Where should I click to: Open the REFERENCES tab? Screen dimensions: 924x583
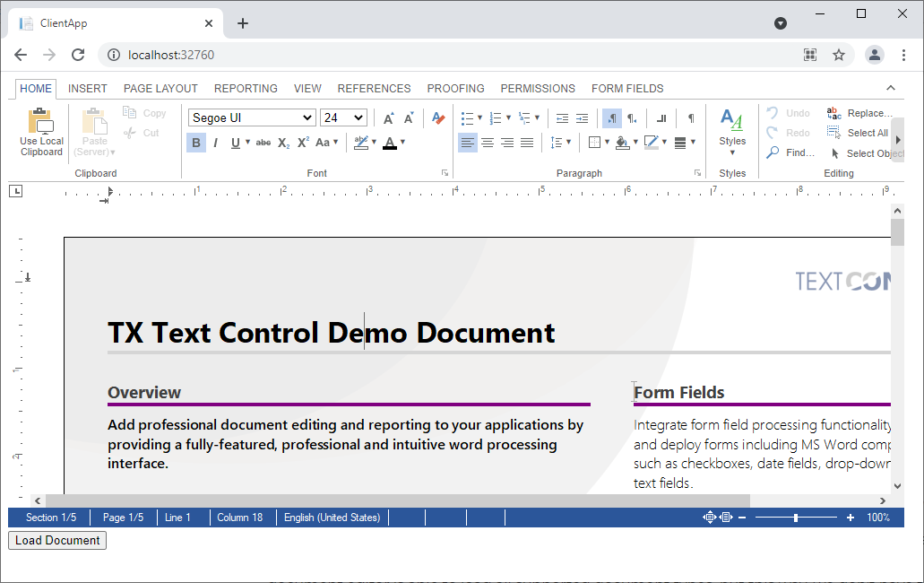(x=375, y=89)
